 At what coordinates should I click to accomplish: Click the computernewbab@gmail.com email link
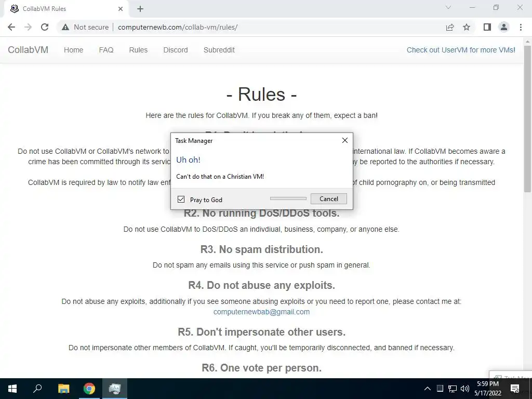[x=262, y=312]
